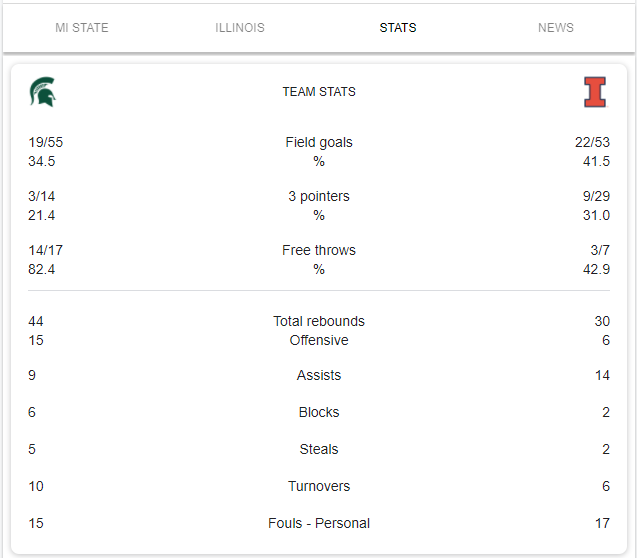Viewport: 637px width, 558px height.
Task: Click Illinois's 9/29 three pointers value
Action: tap(593, 196)
